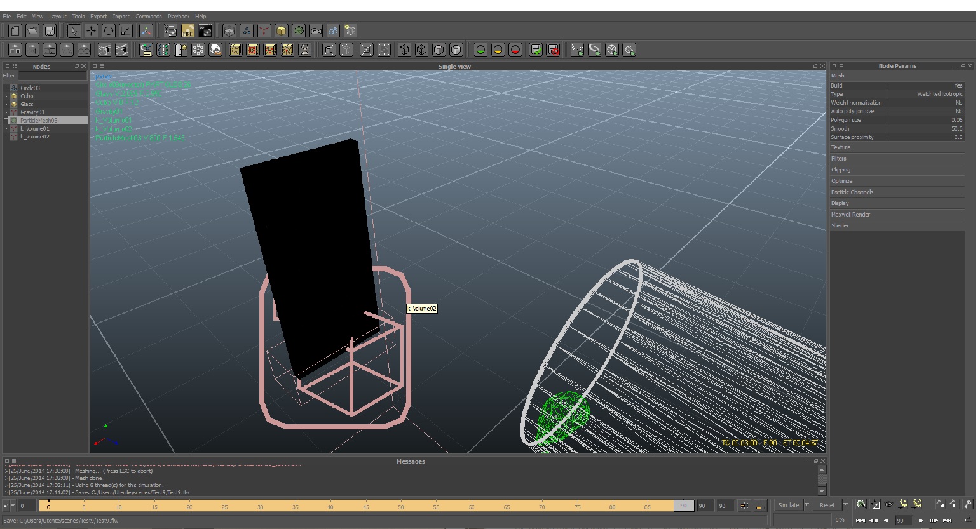Add a camera with the camera icon

(316, 30)
